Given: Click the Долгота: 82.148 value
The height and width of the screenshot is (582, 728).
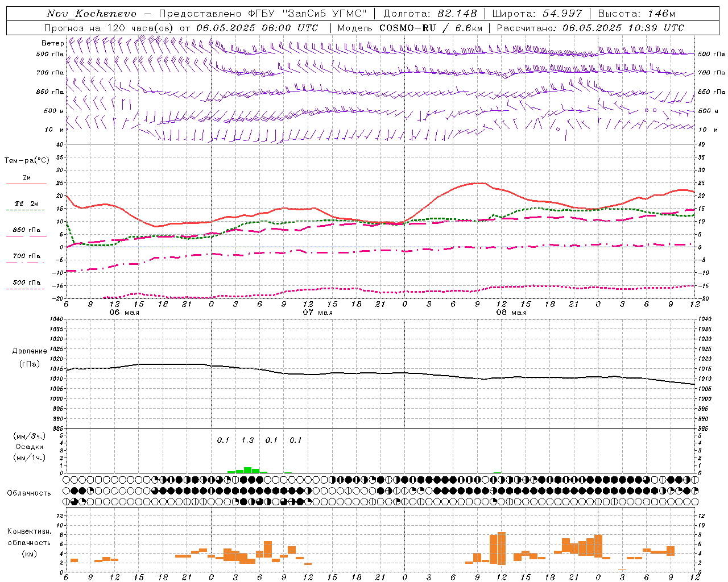Looking at the screenshot, I should click(x=430, y=14).
